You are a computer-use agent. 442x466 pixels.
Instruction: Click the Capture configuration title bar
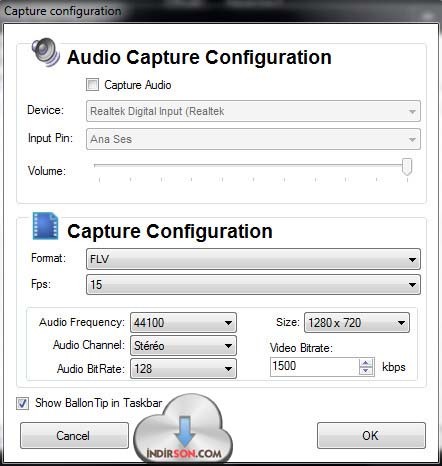tap(221, 11)
